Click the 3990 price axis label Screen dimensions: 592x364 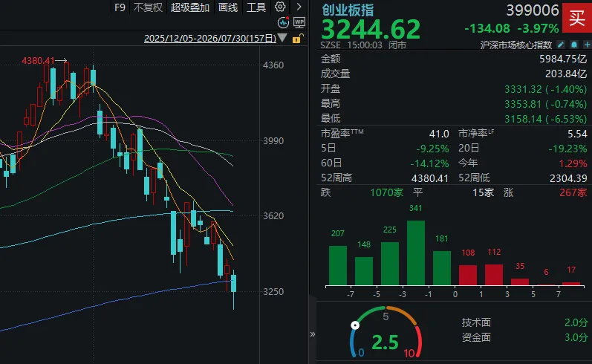(x=273, y=141)
